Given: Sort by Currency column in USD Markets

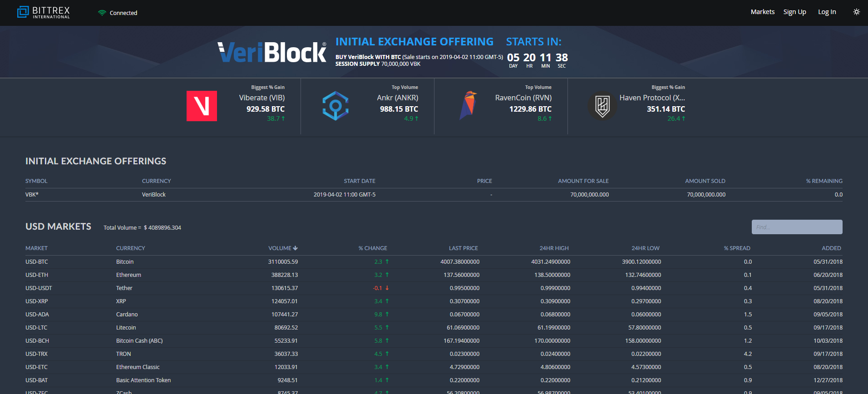Looking at the screenshot, I should (130, 248).
